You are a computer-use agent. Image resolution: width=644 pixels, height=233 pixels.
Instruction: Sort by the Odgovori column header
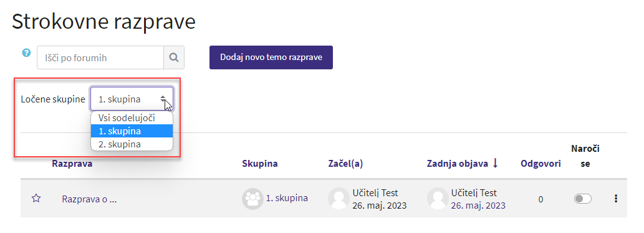(541, 164)
